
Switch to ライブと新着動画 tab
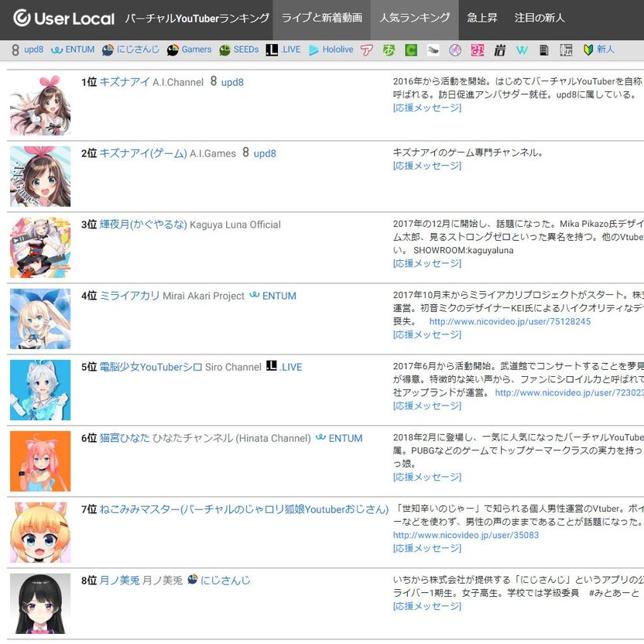coord(321,18)
